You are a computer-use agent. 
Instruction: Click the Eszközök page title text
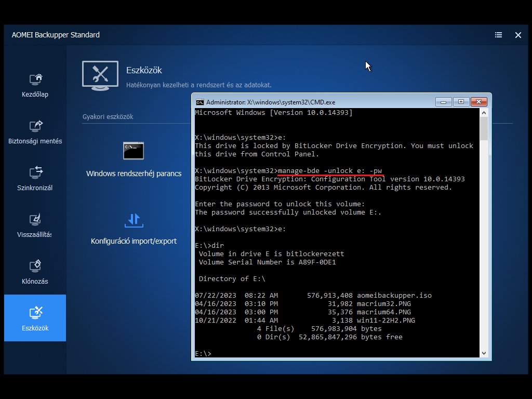[x=144, y=70]
